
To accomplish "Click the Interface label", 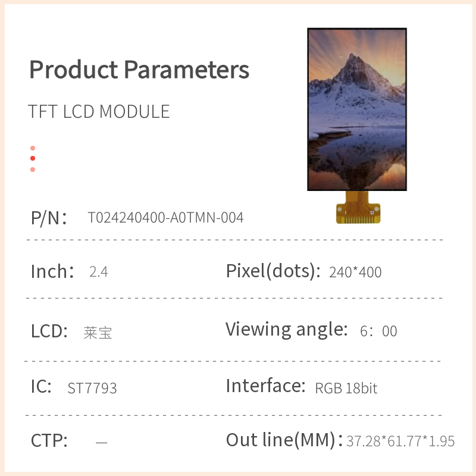I will [265, 386].
